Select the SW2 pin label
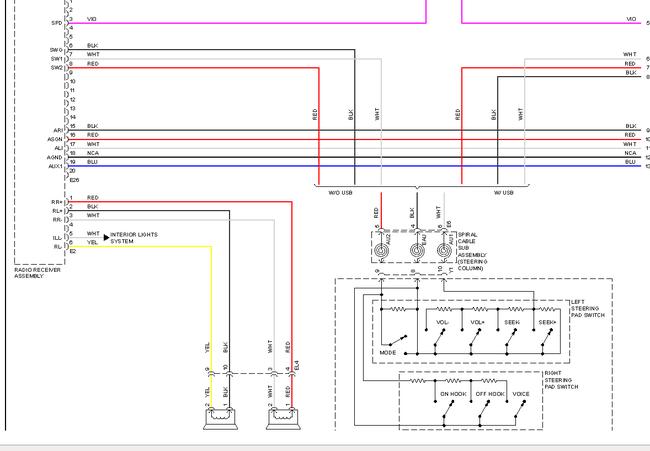The image size is (650, 451). (x=56, y=68)
